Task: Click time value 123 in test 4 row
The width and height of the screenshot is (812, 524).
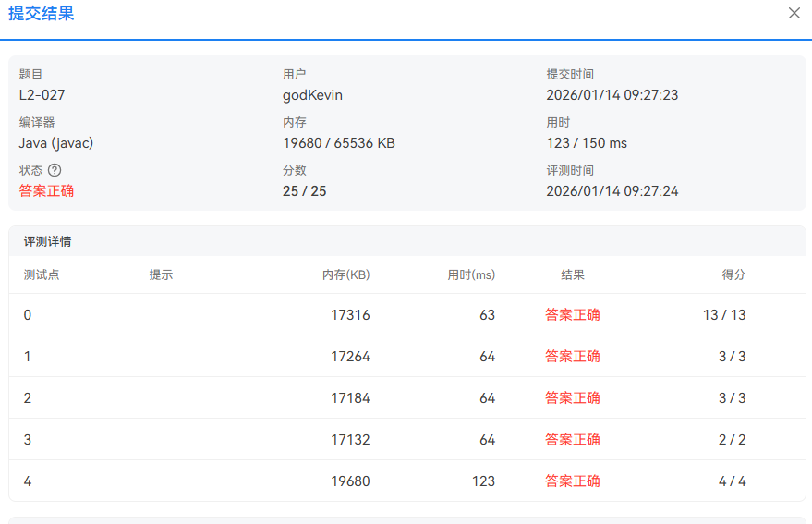Action: pos(484,481)
